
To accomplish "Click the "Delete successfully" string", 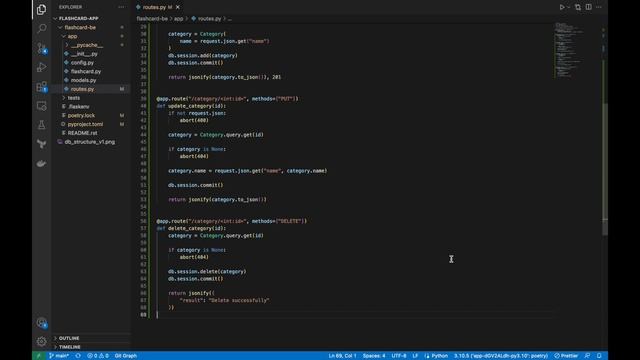I will tap(239, 300).
